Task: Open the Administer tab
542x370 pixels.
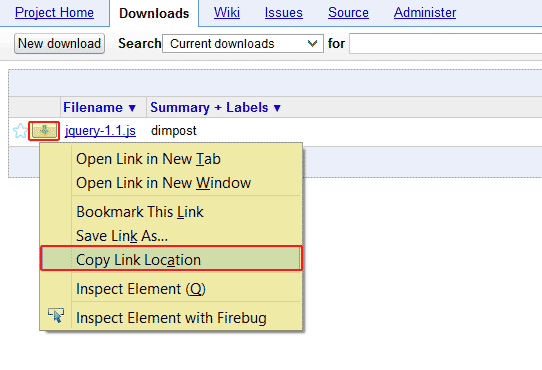Action: (x=425, y=13)
